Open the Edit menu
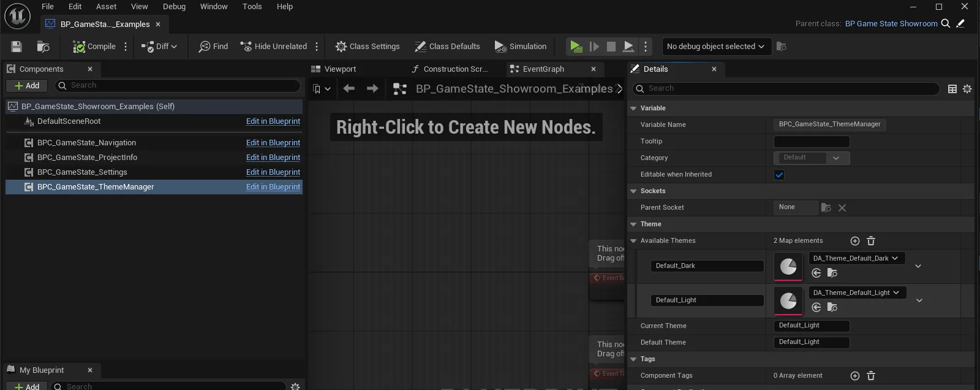 pyautogui.click(x=75, y=7)
